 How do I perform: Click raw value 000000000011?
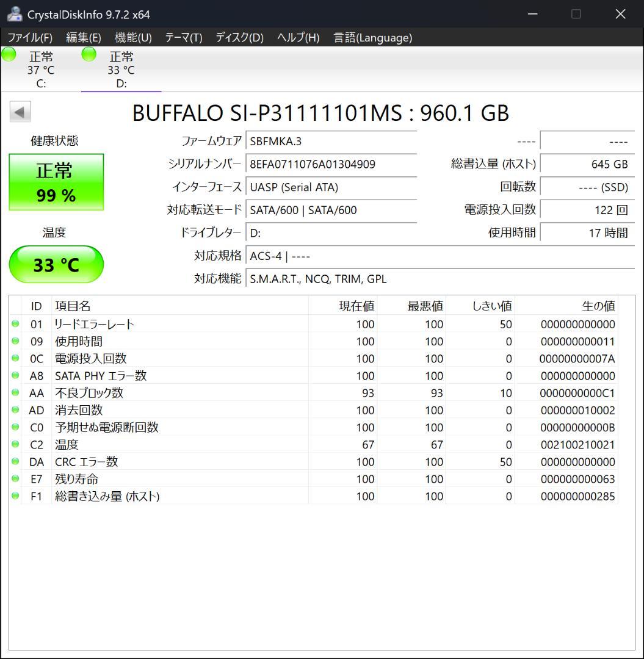(577, 341)
